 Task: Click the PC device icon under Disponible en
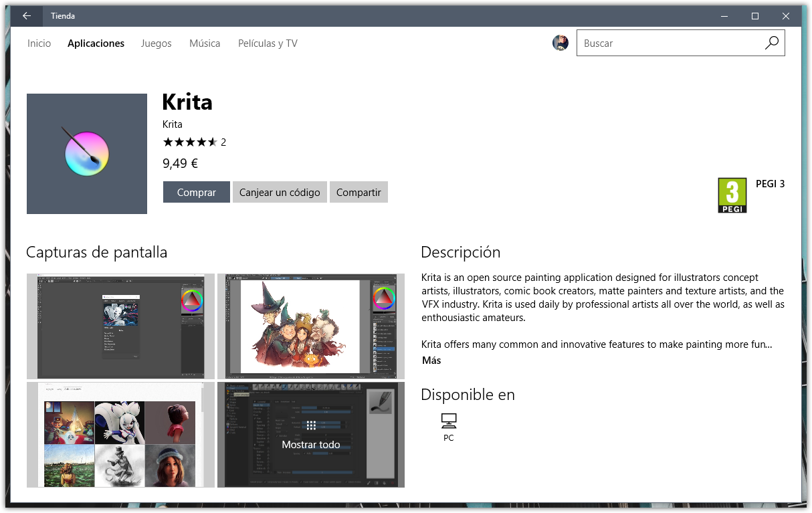[448, 421]
